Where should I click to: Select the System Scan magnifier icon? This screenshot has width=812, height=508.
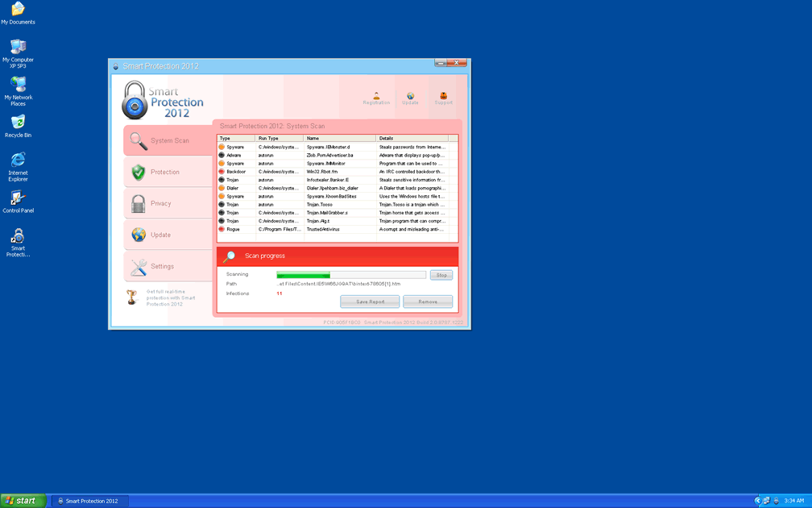(x=139, y=140)
